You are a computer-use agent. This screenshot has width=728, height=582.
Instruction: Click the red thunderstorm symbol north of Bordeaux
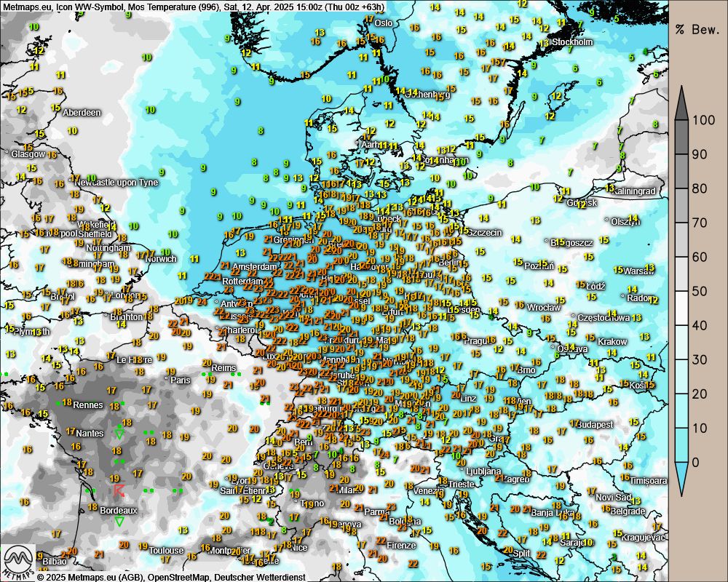coord(119,490)
